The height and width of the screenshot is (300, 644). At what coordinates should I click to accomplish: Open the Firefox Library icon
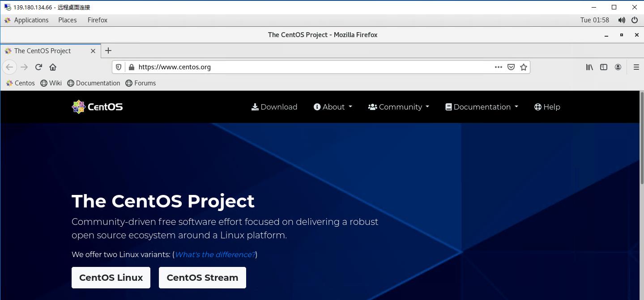pyautogui.click(x=589, y=67)
